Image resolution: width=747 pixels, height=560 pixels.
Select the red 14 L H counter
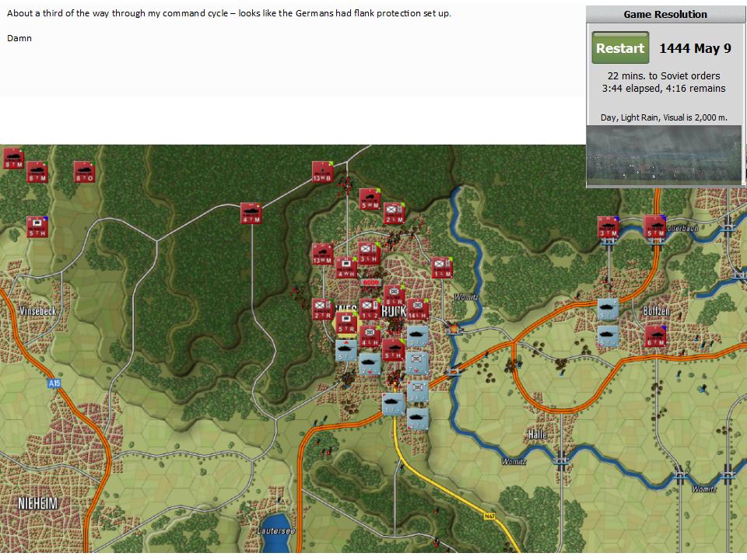418,309
